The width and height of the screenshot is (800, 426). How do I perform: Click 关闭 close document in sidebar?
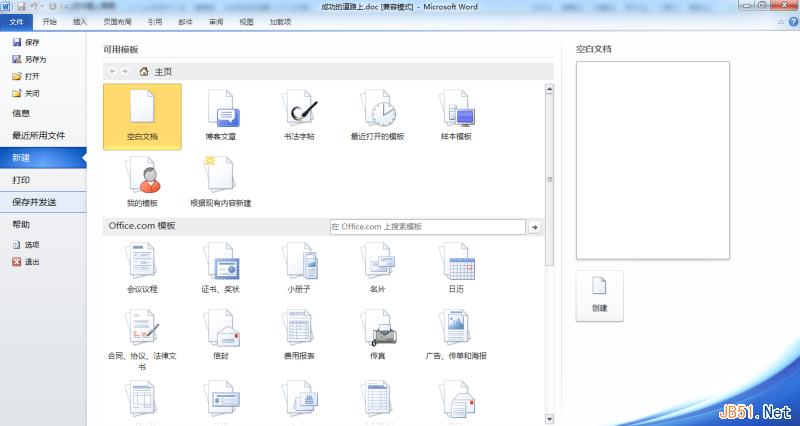click(26, 93)
